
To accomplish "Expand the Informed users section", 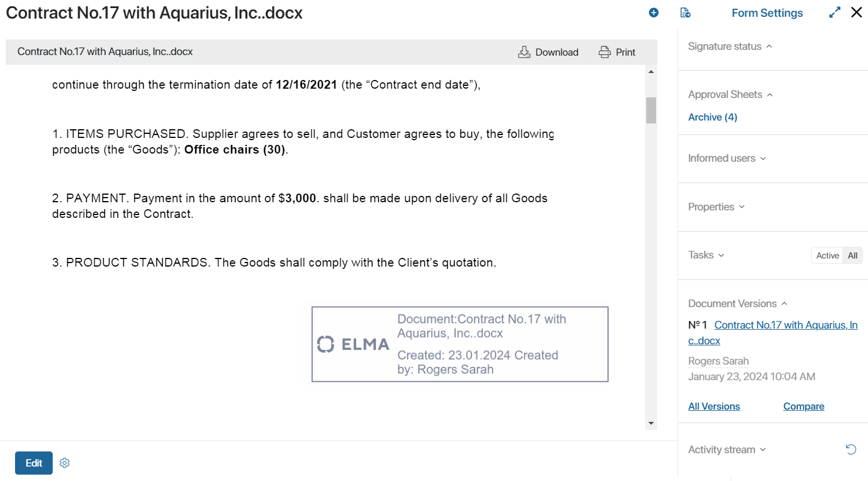I will 727,158.
